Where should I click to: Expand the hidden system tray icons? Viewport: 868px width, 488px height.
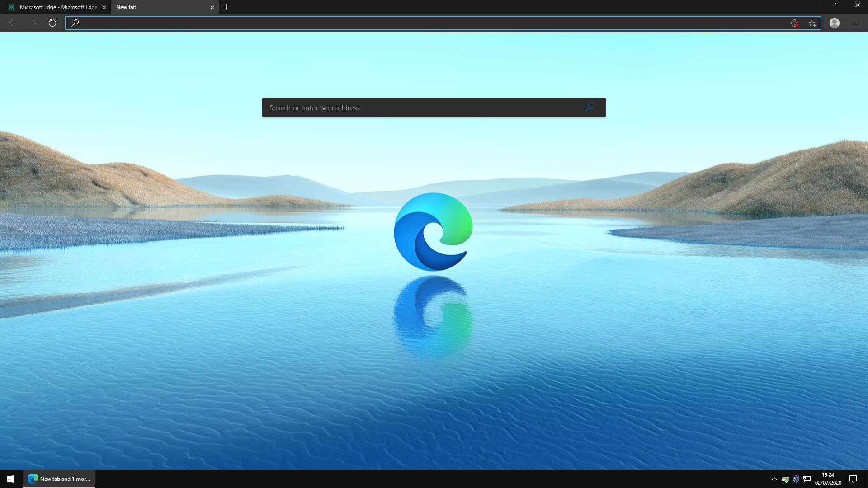coord(774,479)
